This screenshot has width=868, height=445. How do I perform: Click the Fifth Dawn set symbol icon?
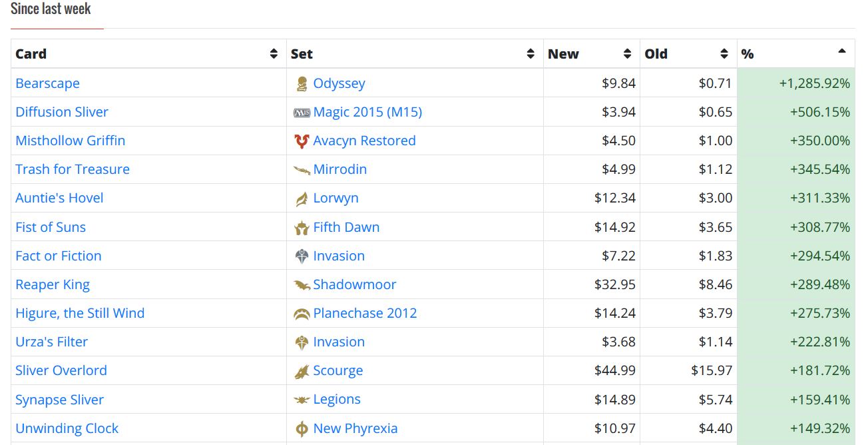[x=302, y=228]
